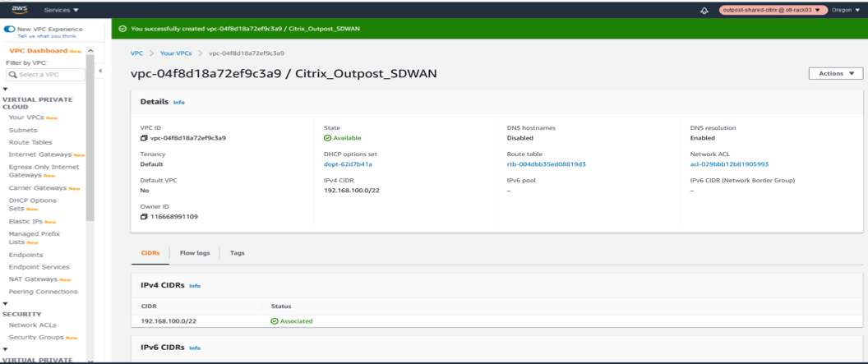Click the AWS logo
The image size is (868, 364).
pos(20,9)
